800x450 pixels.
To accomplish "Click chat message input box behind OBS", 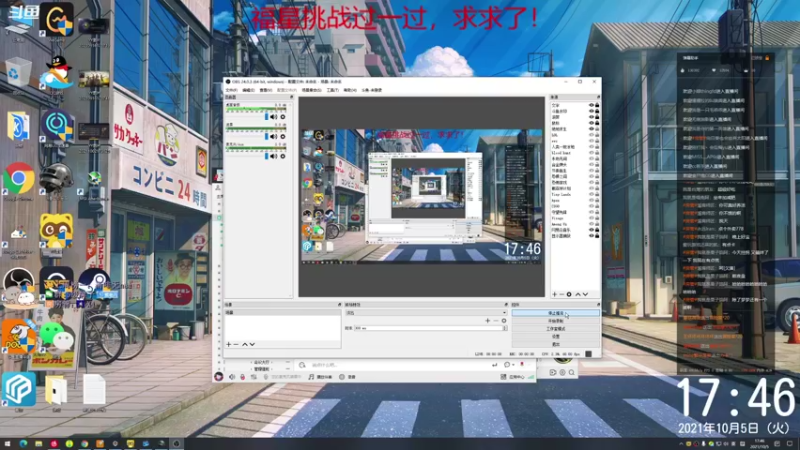I will pyautogui.click(x=398, y=365).
